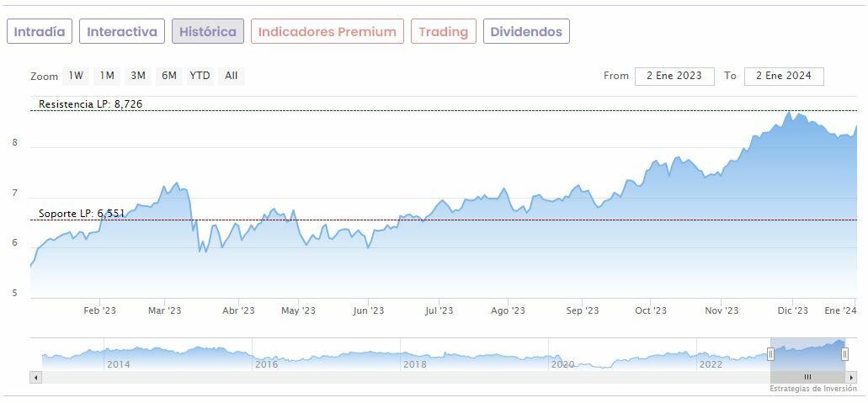Open Estrategias de Inversión credit link
The height and width of the screenshot is (403, 868).
[812, 389]
